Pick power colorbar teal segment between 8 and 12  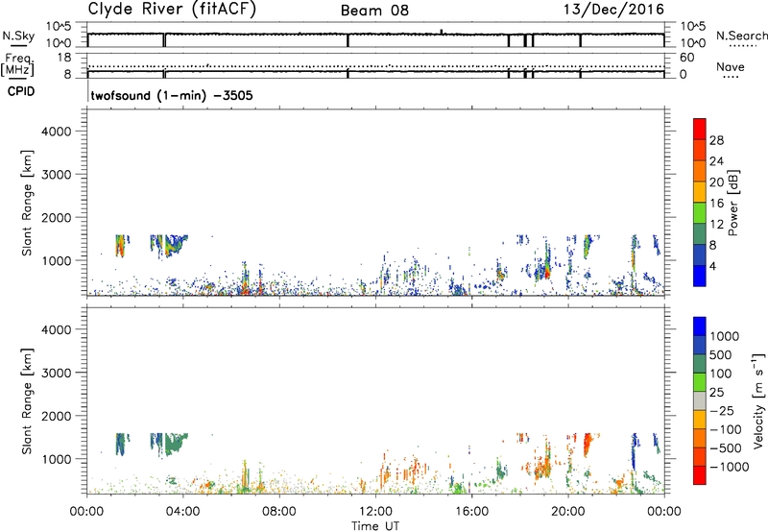[x=700, y=234]
